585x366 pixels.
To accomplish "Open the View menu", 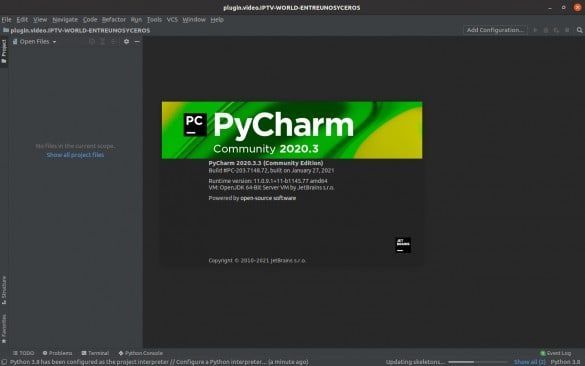I will tap(40, 19).
